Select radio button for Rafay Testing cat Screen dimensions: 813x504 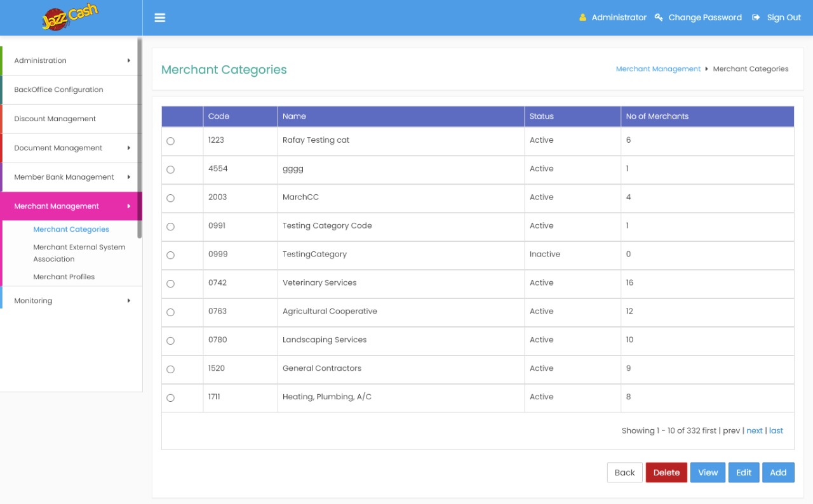tap(170, 141)
